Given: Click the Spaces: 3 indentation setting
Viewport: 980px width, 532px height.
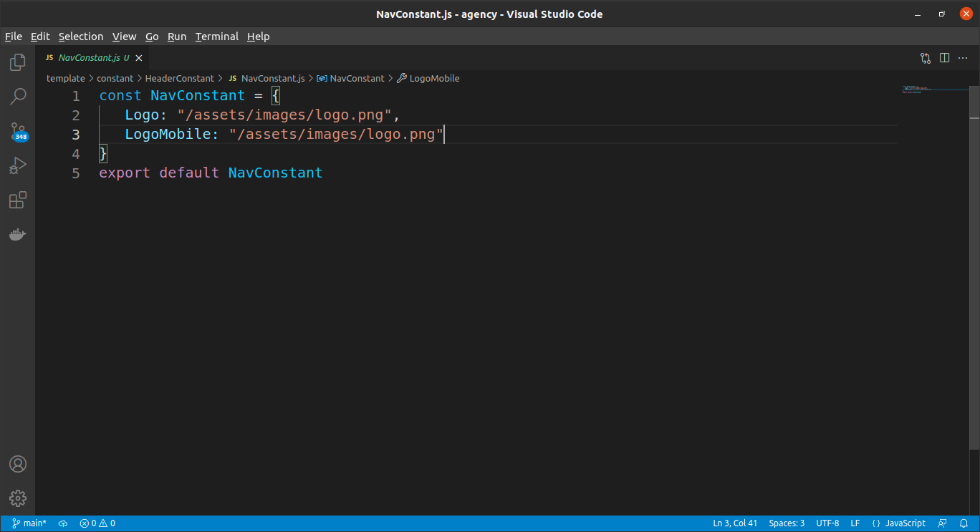Looking at the screenshot, I should (787, 523).
